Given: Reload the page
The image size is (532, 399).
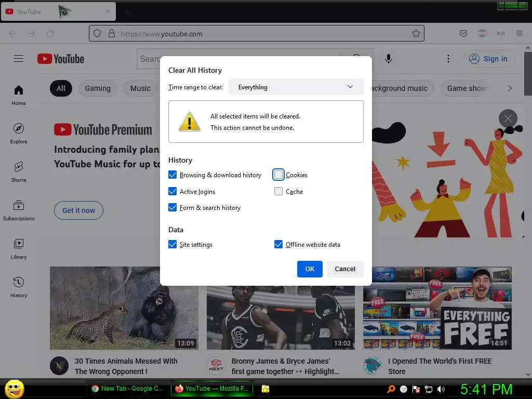Looking at the screenshot, I should [50, 34].
